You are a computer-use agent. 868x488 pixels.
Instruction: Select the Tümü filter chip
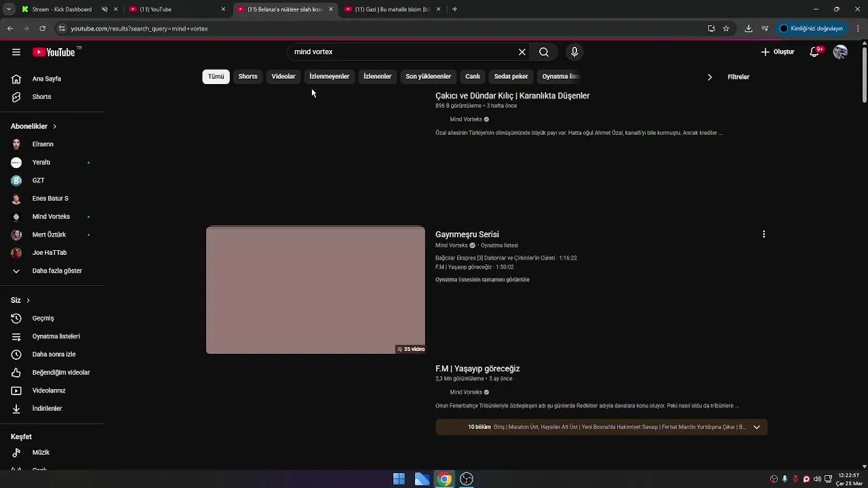[x=216, y=77]
